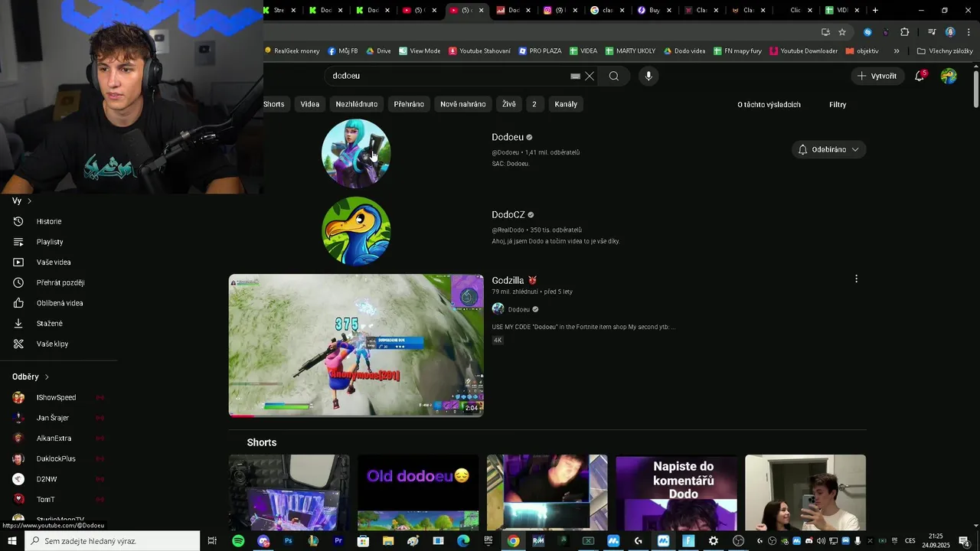The width and height of the screenshot is (980, 551).
Task: Open more options for Godzilla video
Action: coord(856,279)
